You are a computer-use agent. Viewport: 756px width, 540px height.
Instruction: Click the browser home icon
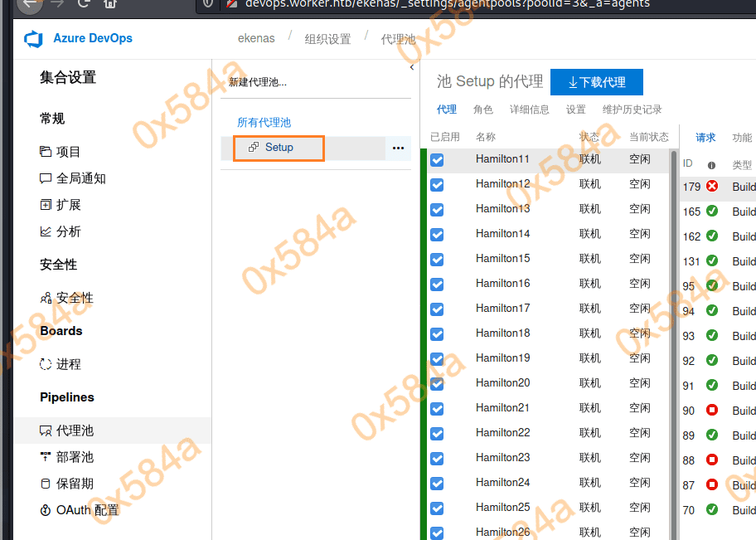pos(110,3)
